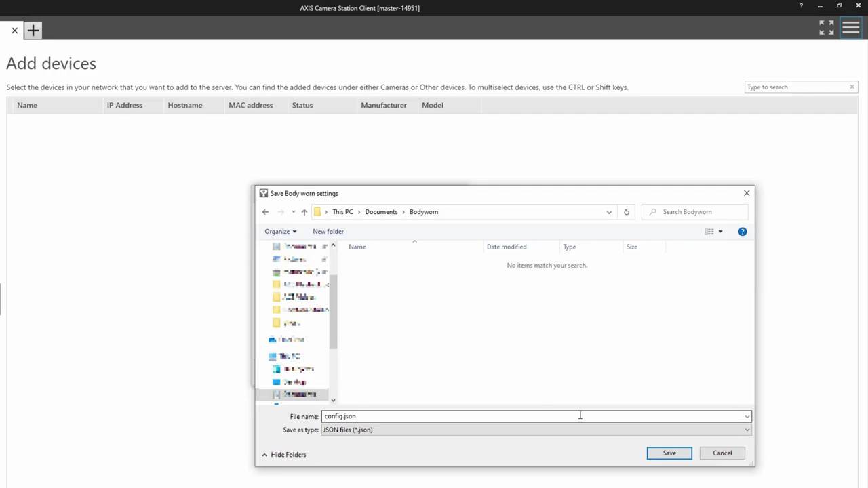Refresh the Bodyworn folder listing
The height and width of the screenshot is (488, 868).
point(626,212)
